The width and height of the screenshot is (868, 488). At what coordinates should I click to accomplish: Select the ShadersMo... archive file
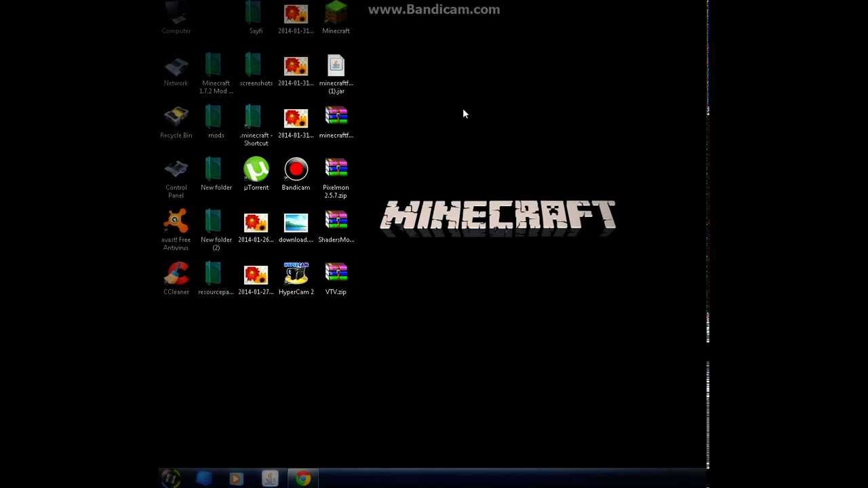(336, 226)
